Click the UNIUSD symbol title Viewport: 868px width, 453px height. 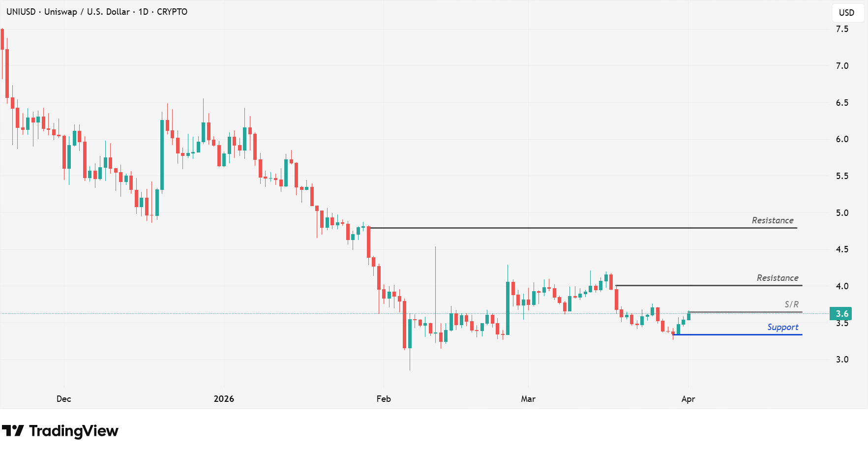coord(21,12)
